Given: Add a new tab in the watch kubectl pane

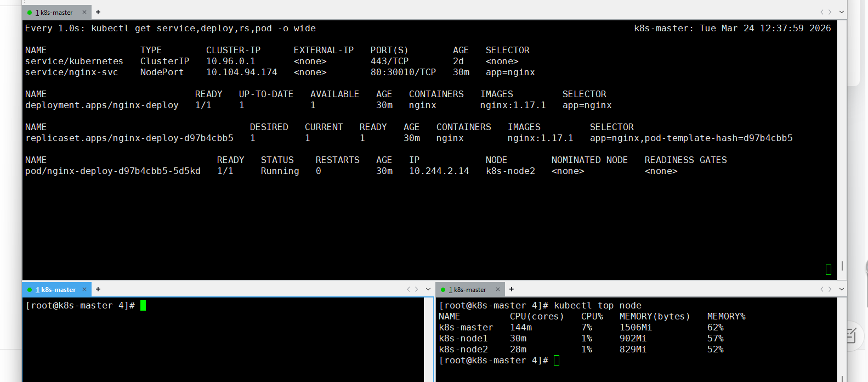Looking at the screenshot, I should pyautogui.click(x=98, y=12).
